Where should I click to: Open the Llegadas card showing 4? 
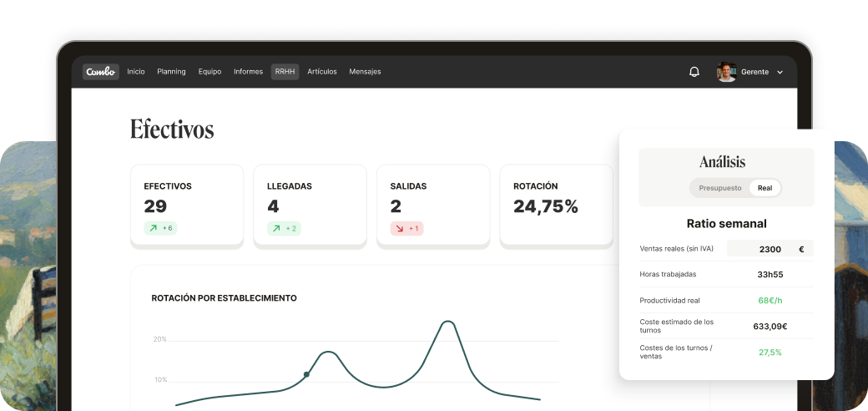(x=310, y=206)
